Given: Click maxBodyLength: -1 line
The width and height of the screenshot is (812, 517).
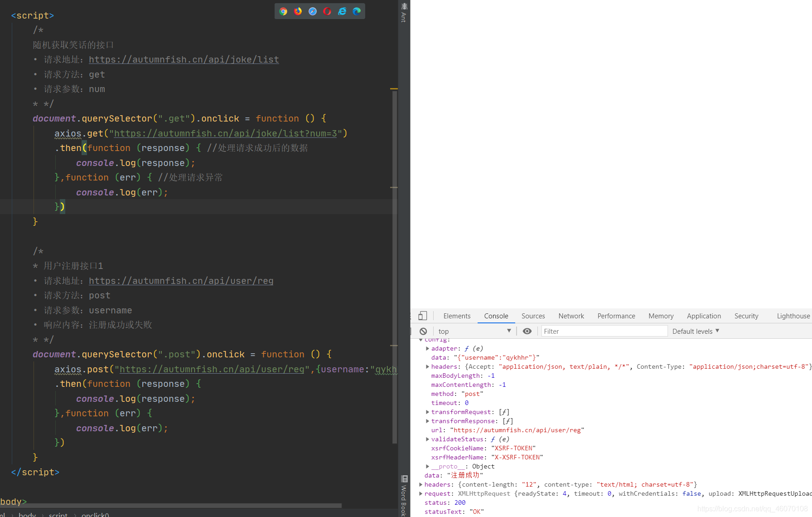Looking at the screenshot, I should pyautogui.click(x=463, y=376).
